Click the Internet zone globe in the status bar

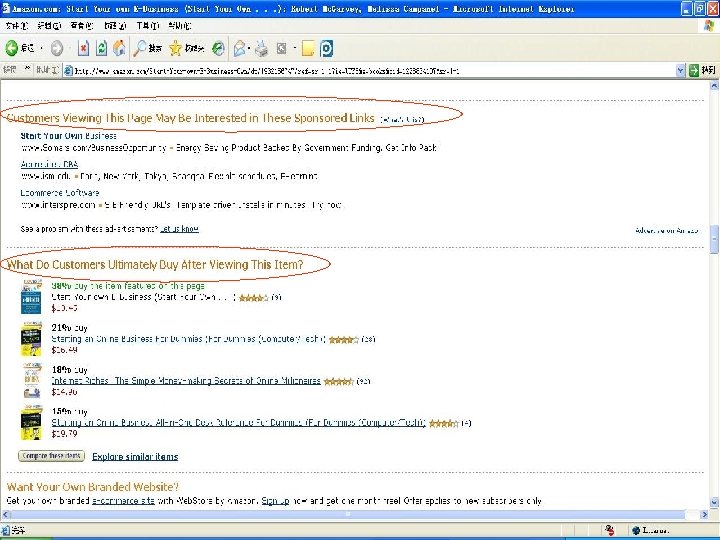pyautogui.click(x=636, y=530)
